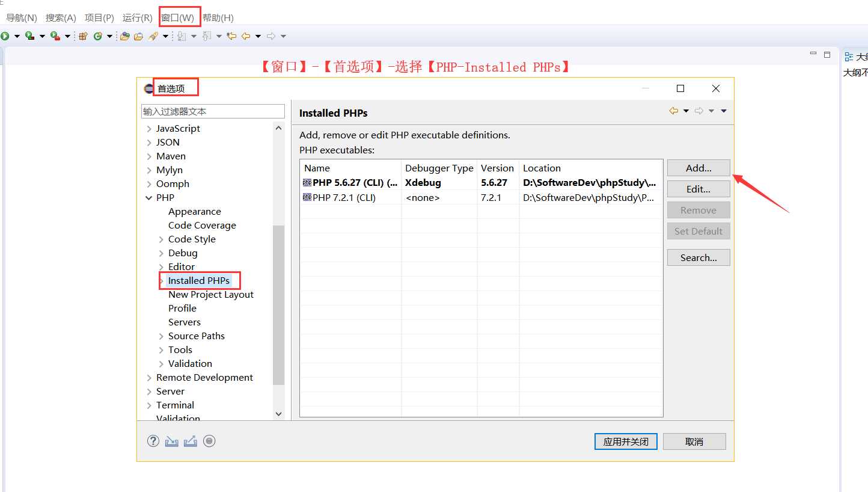Expand the Remote Development node

pyautogui.click(x=149, y=377)
